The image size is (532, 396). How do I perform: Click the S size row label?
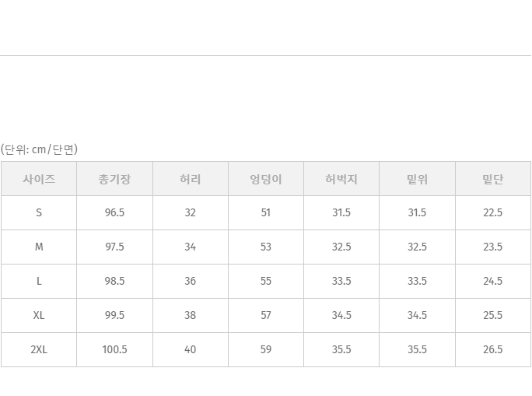coord(39,212)
